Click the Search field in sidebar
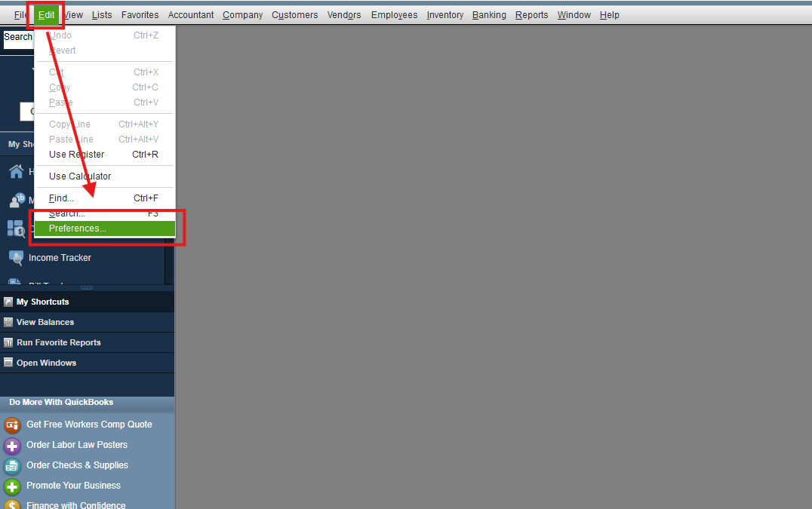The height and width of the screenshot is (509, 812). pyautogui.click(x=19, y=39)
